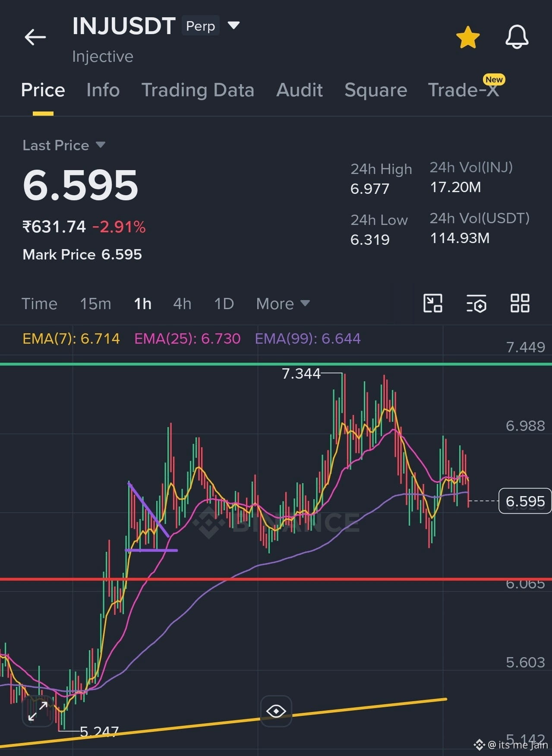Switch to the Price tab
The height and width of the screenshot is (756, 552).
tap(43, 90)
